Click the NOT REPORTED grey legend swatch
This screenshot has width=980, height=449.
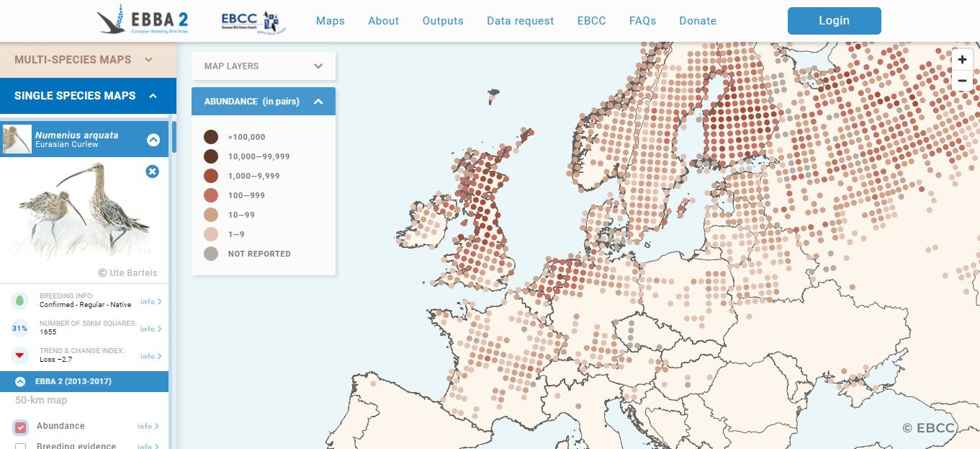click(x=211, y=254)
